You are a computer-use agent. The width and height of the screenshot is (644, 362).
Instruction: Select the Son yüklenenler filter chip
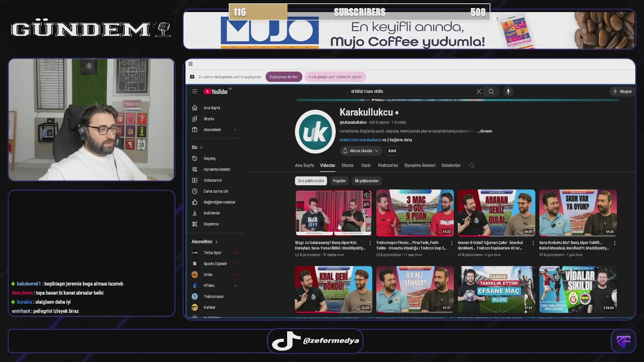[x=311, y=180]
